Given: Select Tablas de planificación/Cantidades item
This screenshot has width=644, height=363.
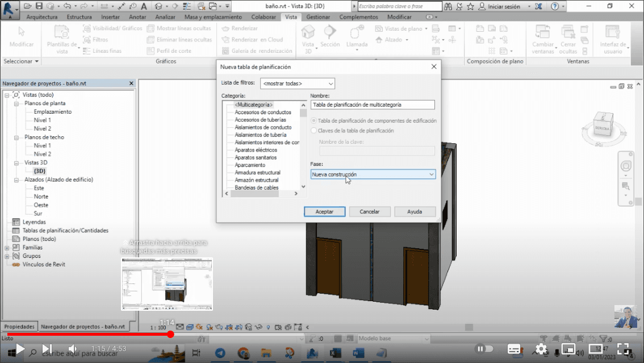Looking at the screenshot, I should click(65, 231).
